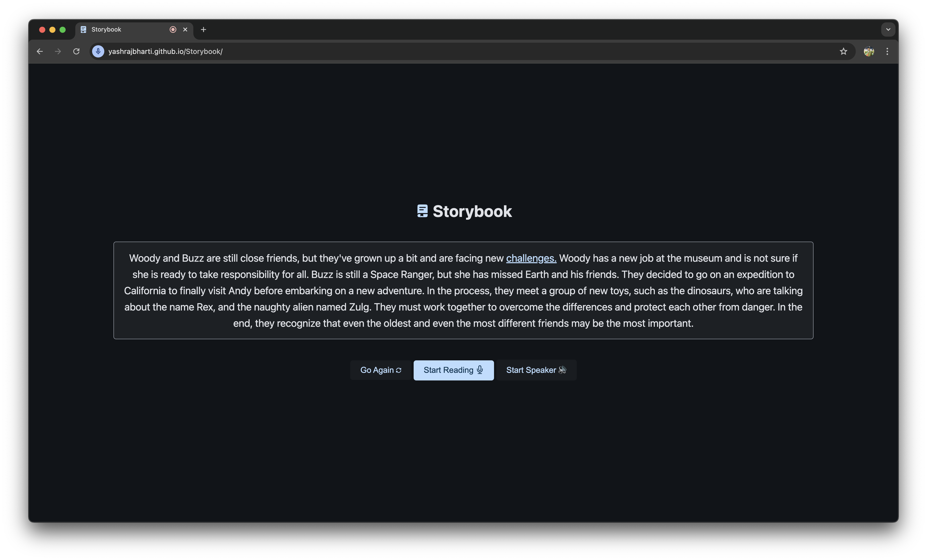
Task: Click the Storybook heading text
Action: tap(472, 211)
